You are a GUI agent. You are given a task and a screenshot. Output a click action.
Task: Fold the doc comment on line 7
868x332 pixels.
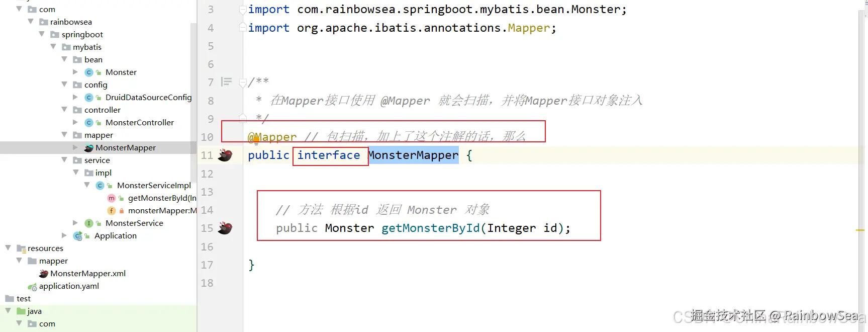click(243, 82)
